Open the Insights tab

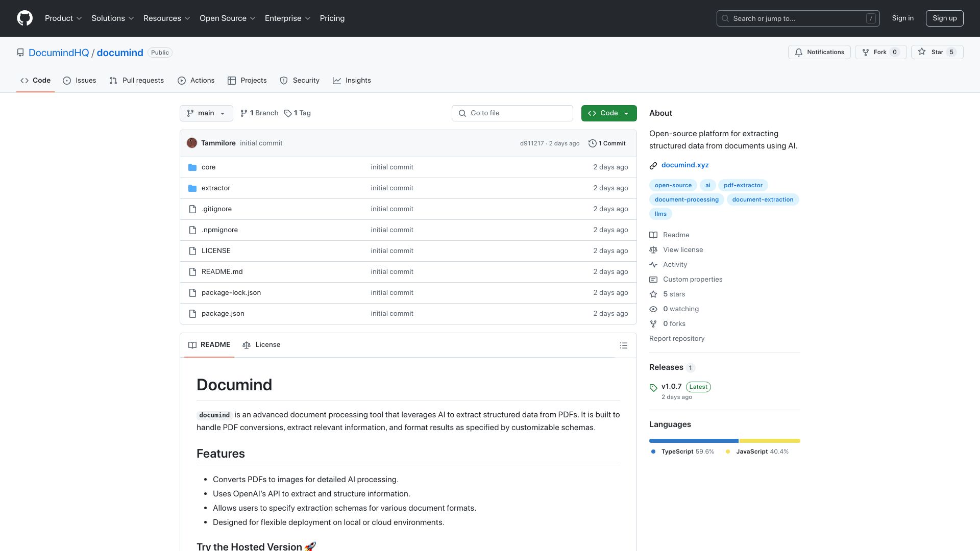coord(352,81)
